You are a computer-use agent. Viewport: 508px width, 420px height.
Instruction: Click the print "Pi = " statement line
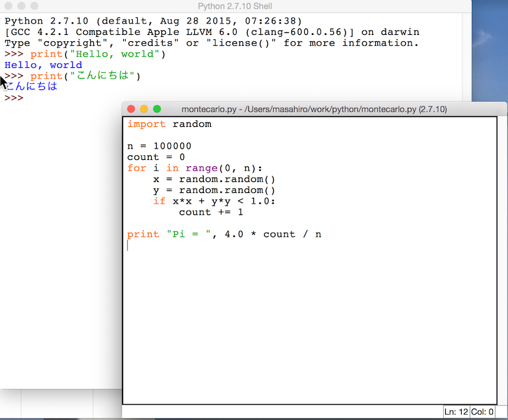(224, 234)
